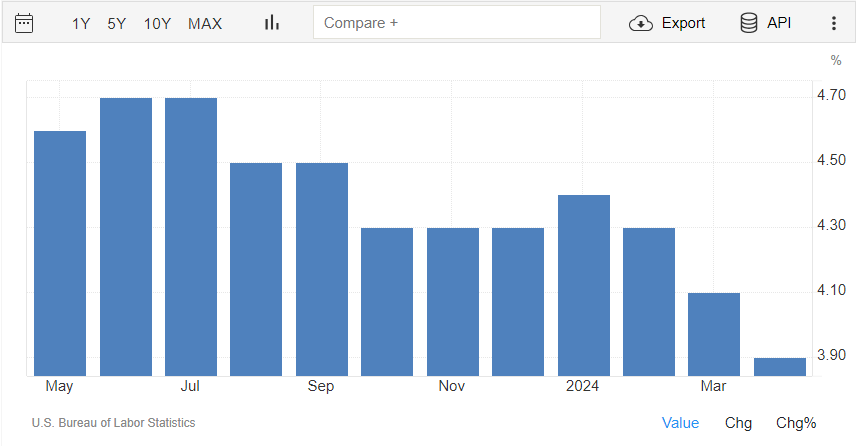Switch to the Chg% view
The image size is (856, 446).
[x=796, y=423]
